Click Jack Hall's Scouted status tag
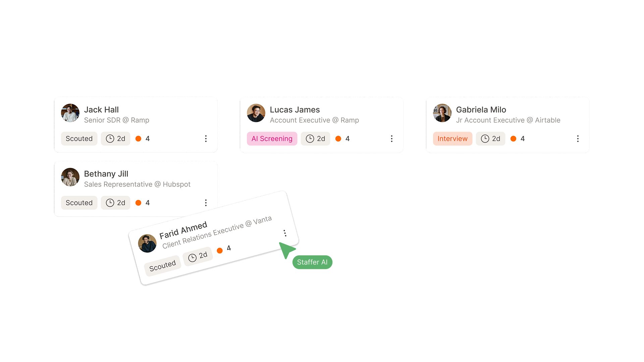 coord(79,139)
